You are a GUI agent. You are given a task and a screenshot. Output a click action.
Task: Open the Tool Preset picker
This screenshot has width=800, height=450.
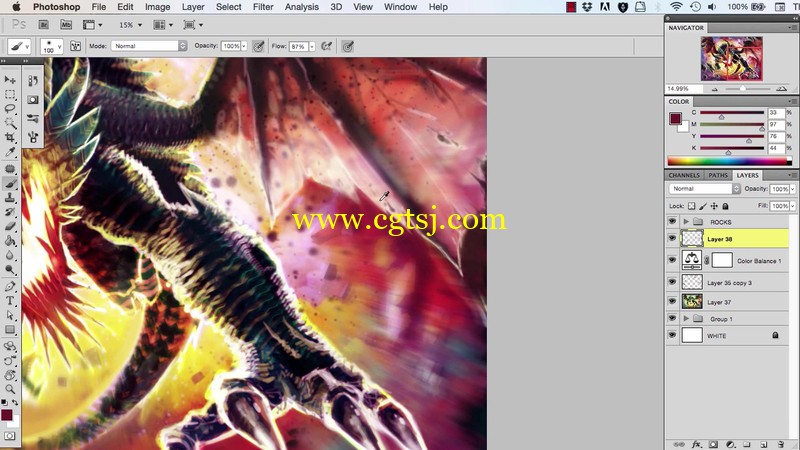(19, 46)
